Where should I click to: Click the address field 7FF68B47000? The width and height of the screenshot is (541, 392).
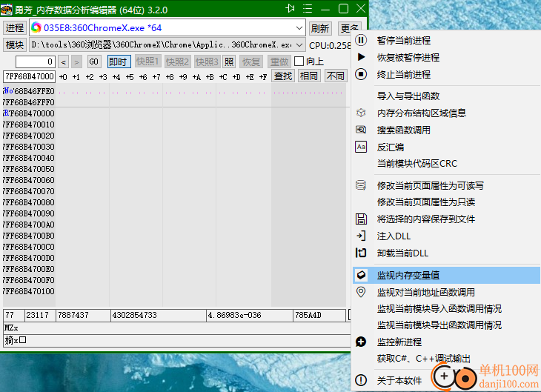tap(29, 76)
